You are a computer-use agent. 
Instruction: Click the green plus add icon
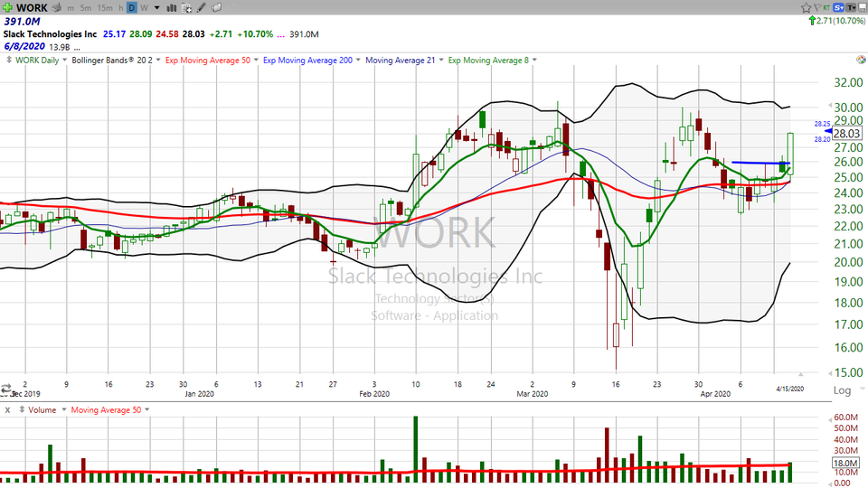(7, 8)
